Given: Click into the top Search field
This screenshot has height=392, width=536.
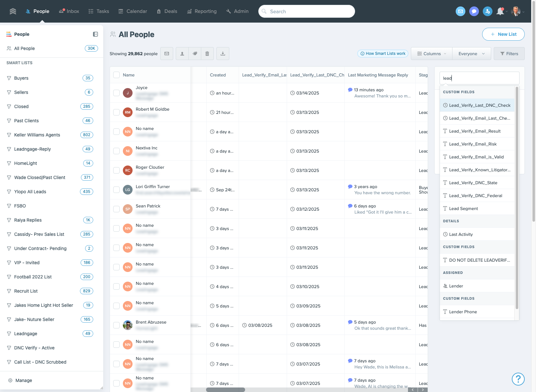Looking at the screenshot, I should [x=307, y=11].
